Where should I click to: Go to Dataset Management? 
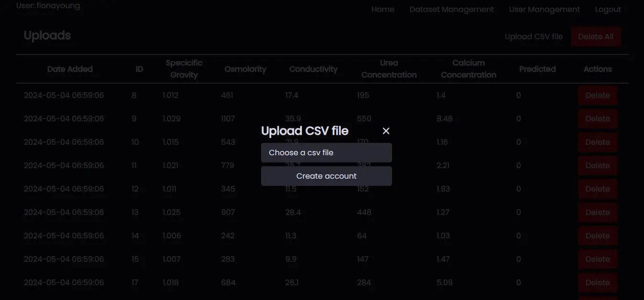[451, 10]
